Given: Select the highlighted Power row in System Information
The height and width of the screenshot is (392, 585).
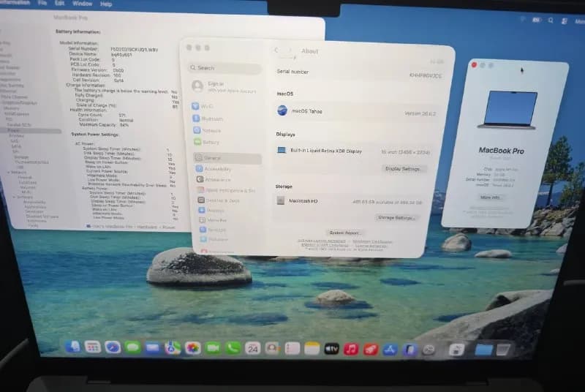Looking at the screenshot, I should click(31, 130).
